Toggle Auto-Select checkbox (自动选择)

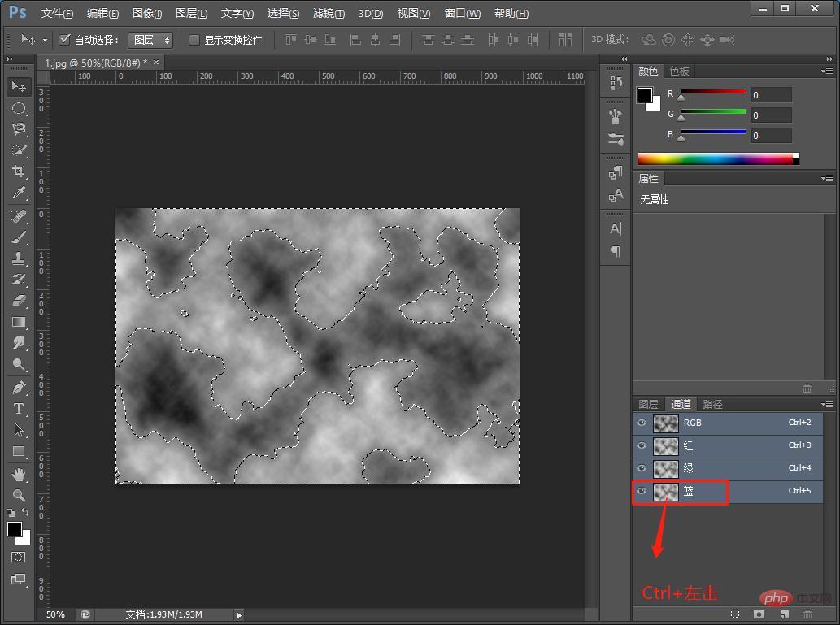click(x=64, y=39)
